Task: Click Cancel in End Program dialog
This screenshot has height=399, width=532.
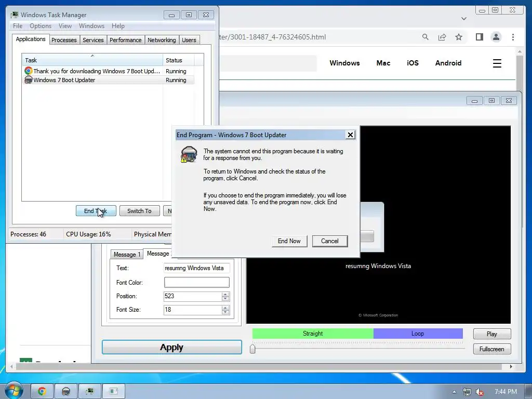Action: [330, 241]
